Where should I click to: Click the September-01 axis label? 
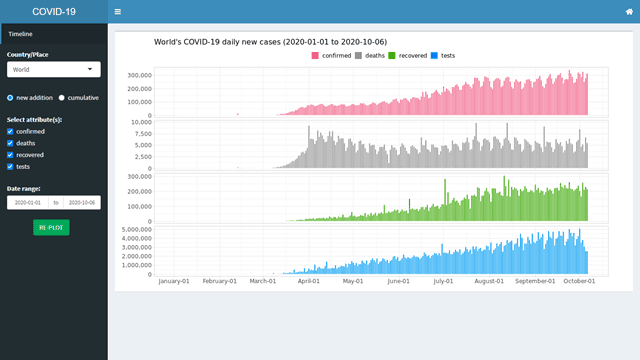pyautogui.click(x=535, y=281)
